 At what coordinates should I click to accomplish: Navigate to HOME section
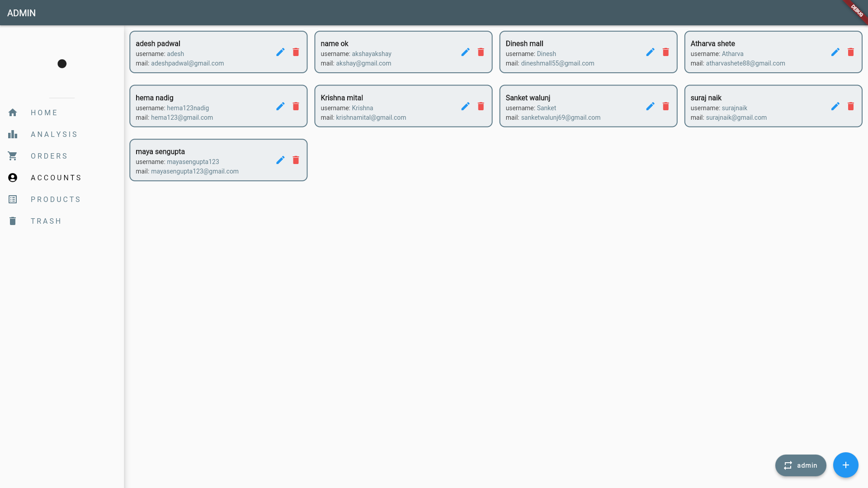pos(45,113)
